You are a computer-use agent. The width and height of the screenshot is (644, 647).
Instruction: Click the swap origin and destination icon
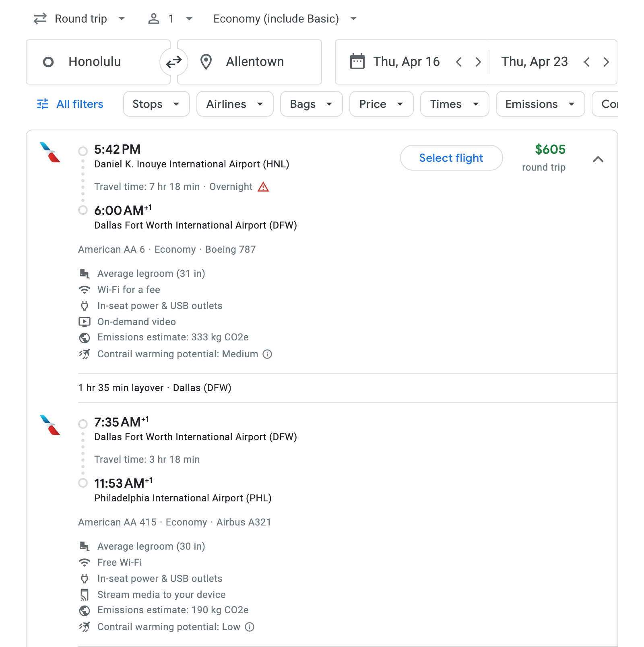[174, 62]
